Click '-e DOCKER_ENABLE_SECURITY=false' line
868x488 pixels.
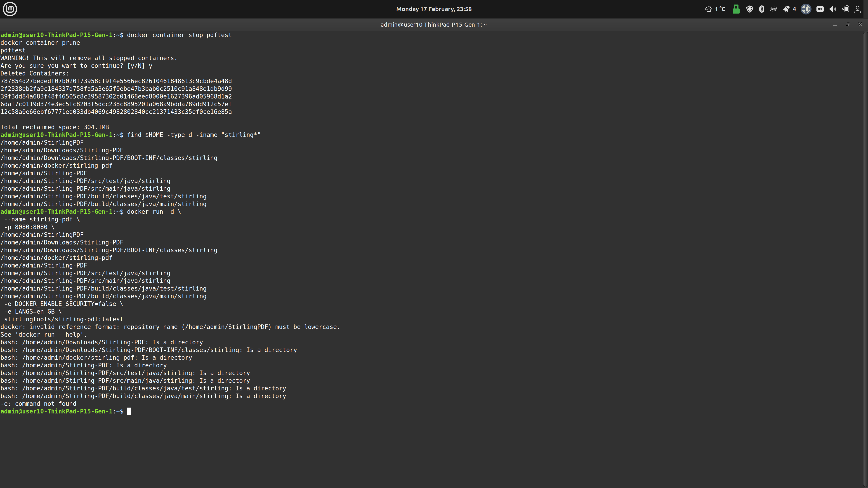[x=63, y=304]
